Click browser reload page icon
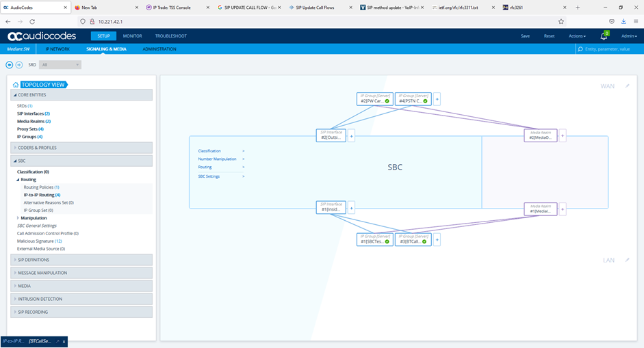644x348 pixels. (x=32, y=22)
